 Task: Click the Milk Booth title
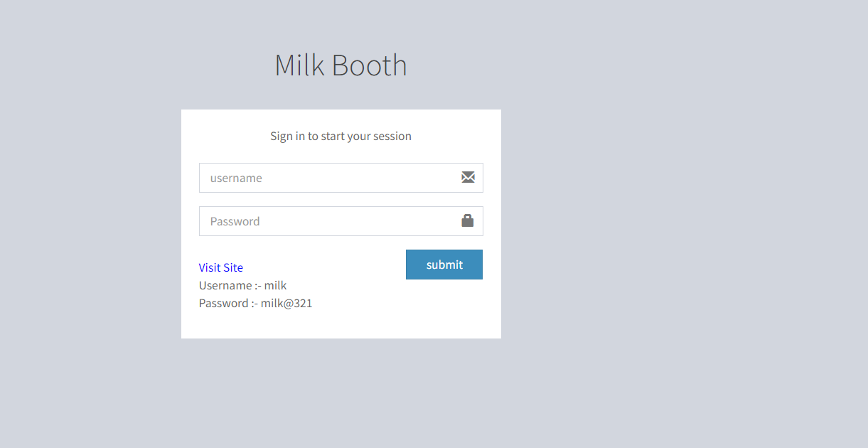click(341, 65)
